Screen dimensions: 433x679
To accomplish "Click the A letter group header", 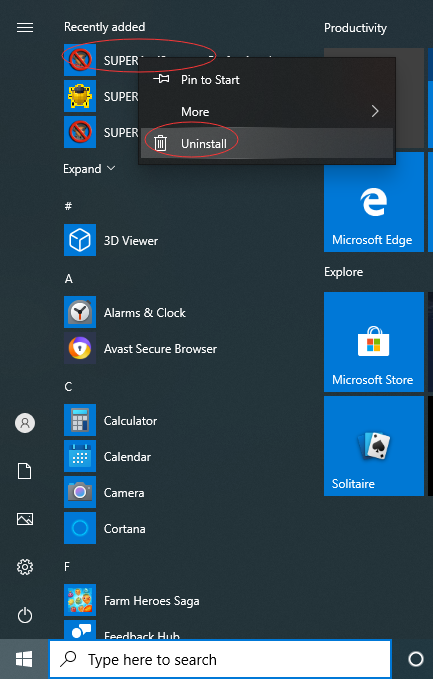I will (68, 278).
